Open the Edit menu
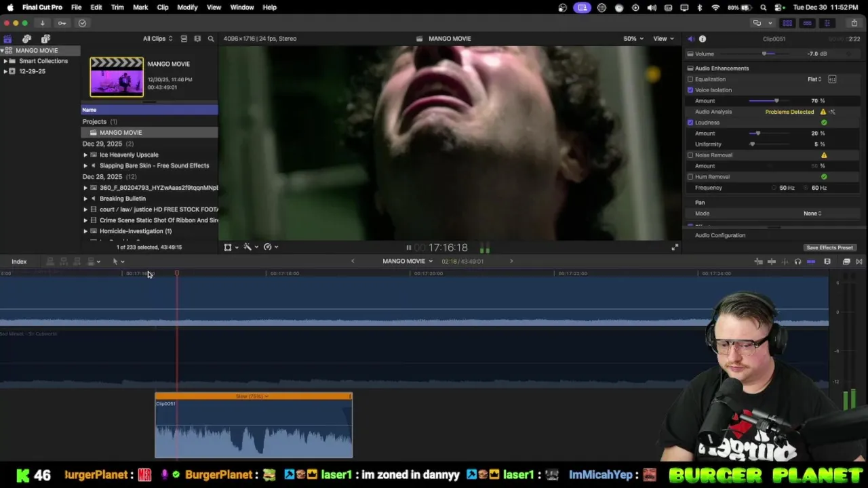 [x=96, y=7]
